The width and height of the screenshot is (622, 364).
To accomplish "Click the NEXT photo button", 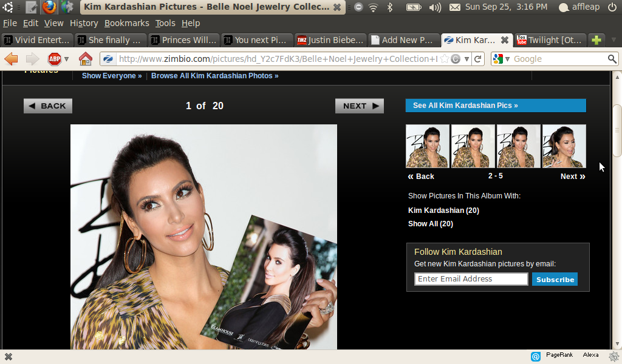I will [360, 106].
